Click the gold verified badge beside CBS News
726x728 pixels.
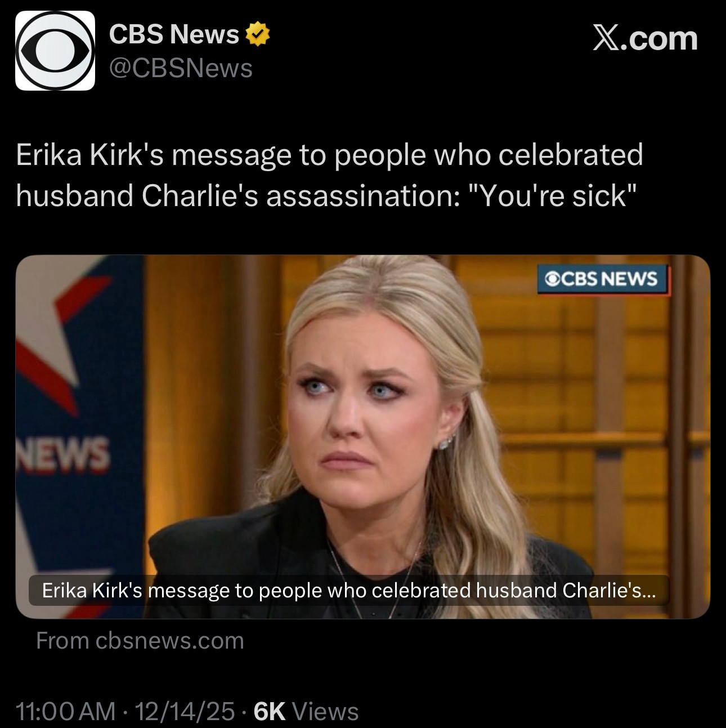pyautogui.click(x=257, y=34)
